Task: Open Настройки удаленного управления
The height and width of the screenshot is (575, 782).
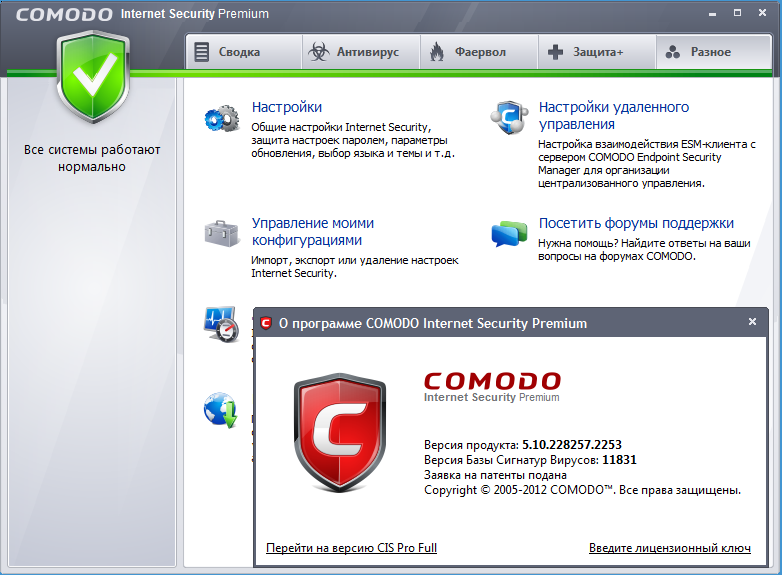Action: [613, 115]
